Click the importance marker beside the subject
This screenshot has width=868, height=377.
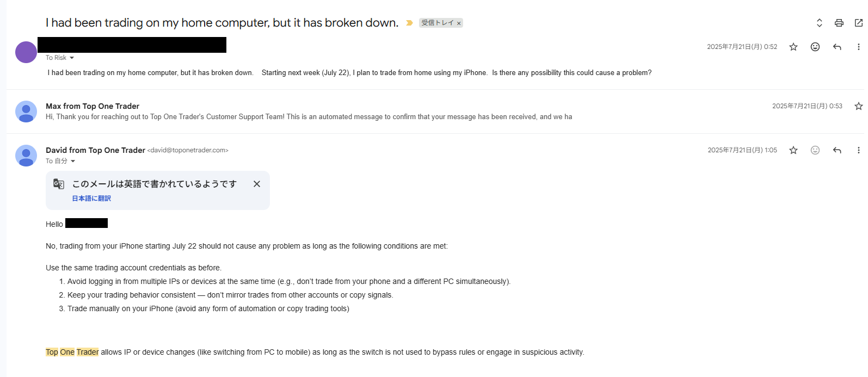click(x=409, y=23)
